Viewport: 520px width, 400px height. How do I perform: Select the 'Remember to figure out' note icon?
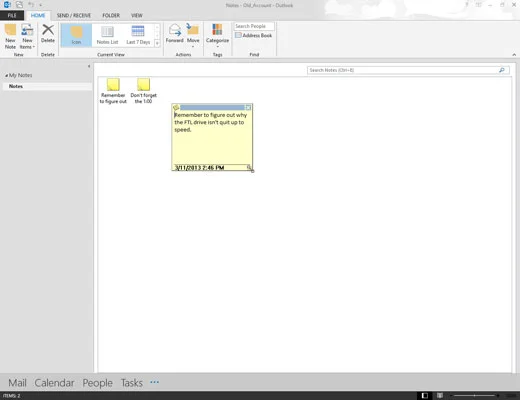(113, 91)
